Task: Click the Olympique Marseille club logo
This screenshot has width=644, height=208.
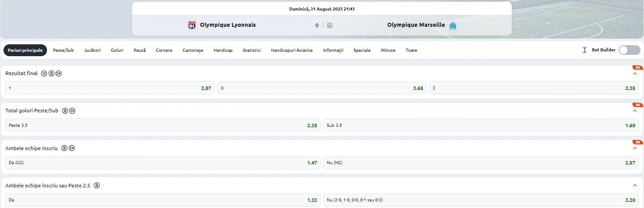Action: pos(453,25)
